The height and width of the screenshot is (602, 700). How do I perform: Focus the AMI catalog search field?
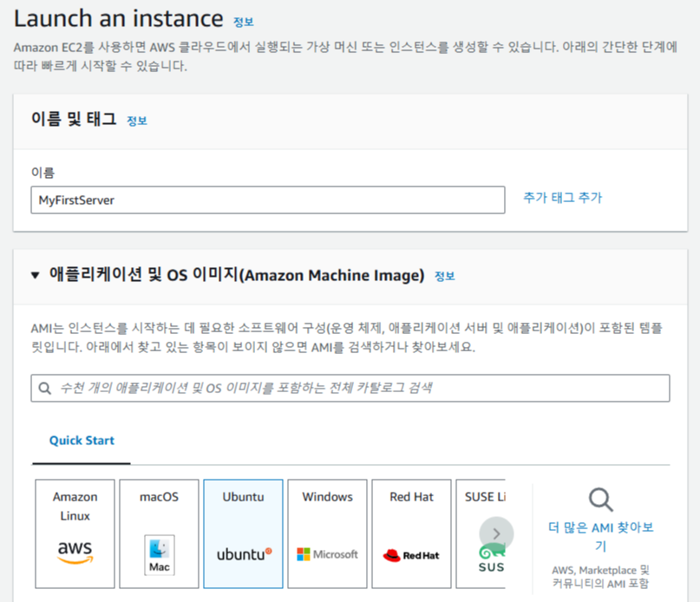coord(350,388)
